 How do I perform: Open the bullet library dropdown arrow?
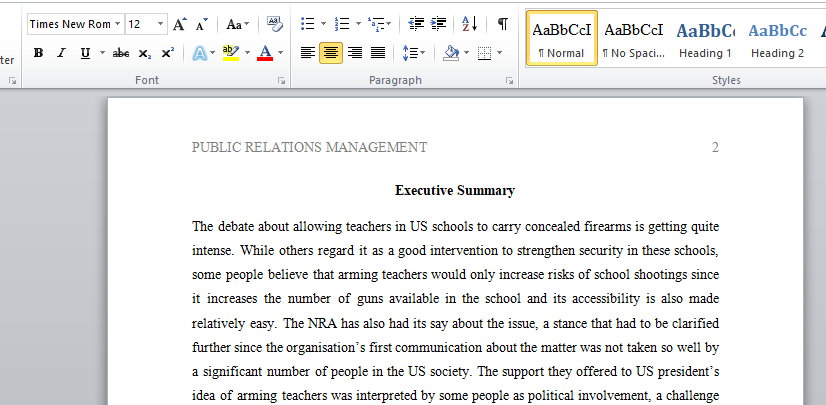(x=323, y=24)
